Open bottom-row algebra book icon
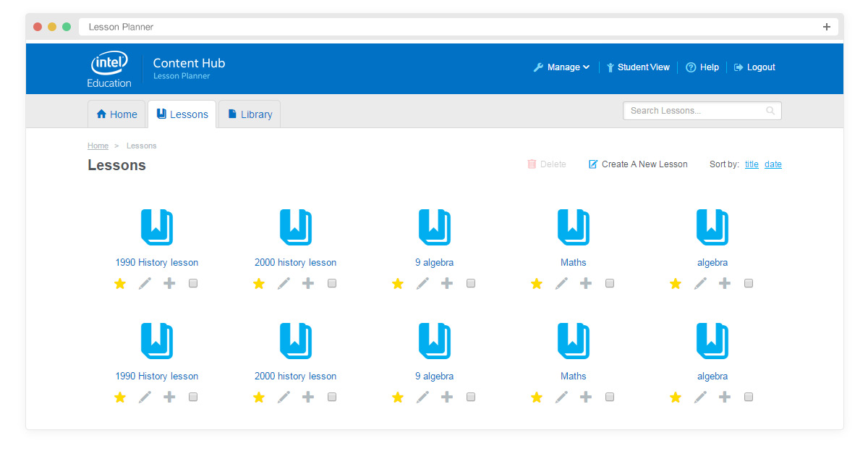Screen dimensions: 868x454 pos(712,341)
